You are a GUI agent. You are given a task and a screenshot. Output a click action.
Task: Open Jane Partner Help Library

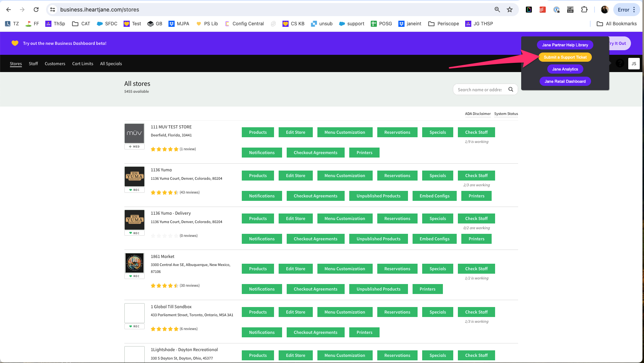[565, 45]
